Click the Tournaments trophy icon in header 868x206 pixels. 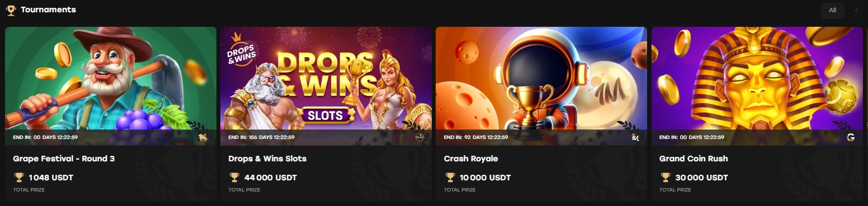click(11, 10)
